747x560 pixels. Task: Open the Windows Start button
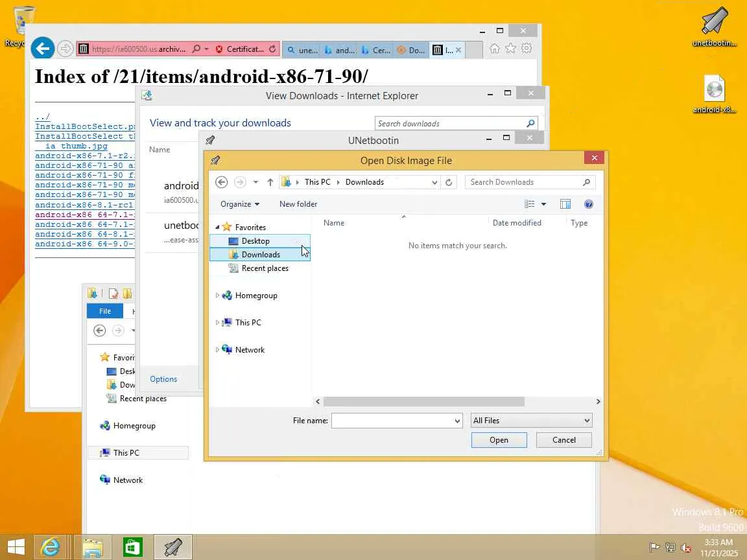(16, 548)
